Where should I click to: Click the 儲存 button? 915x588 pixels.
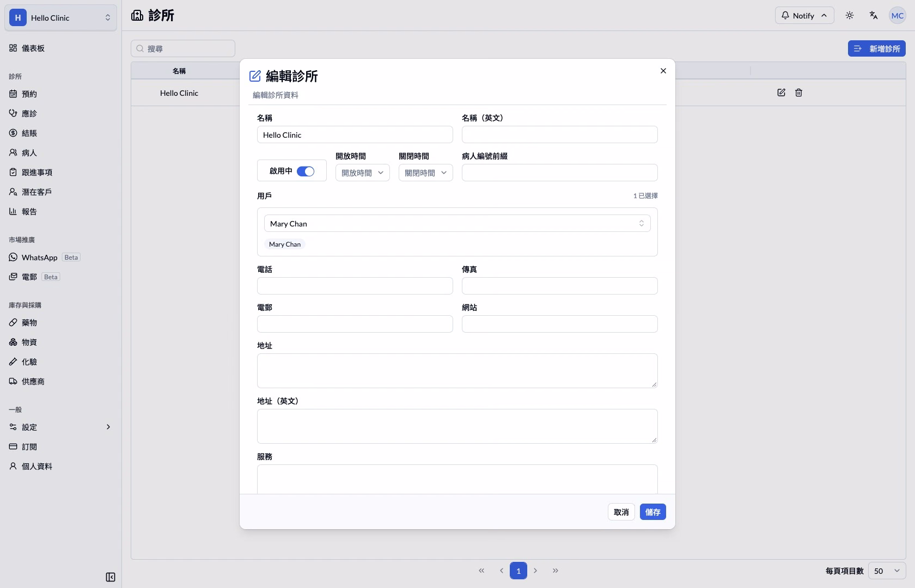(x=653, y=512)
